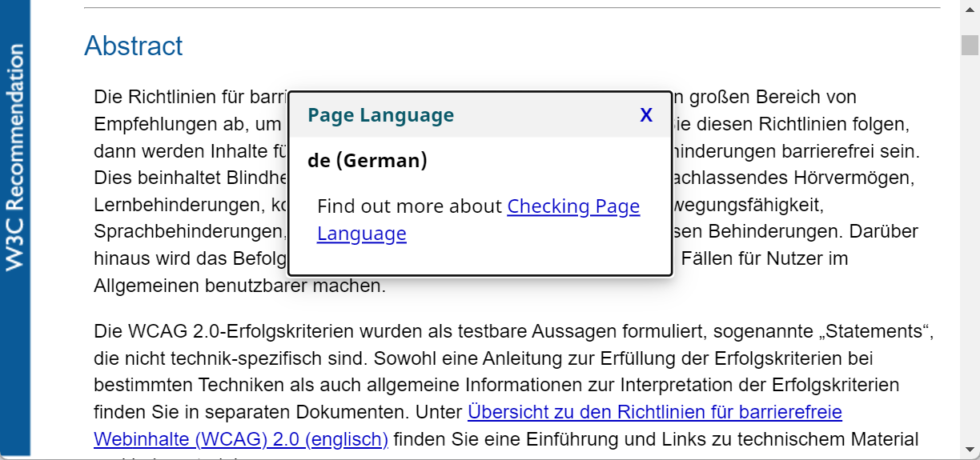The width and height of the screenshot is (980, 460).
Task: Click the word 'Sprachbehinderungen' in the abstract
Action: coord(187,232)
